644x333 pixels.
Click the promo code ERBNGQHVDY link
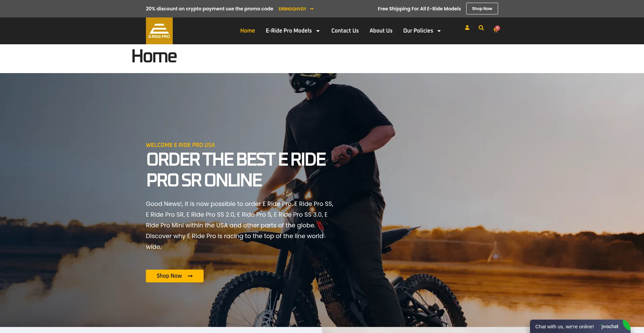tap(292, 9)
